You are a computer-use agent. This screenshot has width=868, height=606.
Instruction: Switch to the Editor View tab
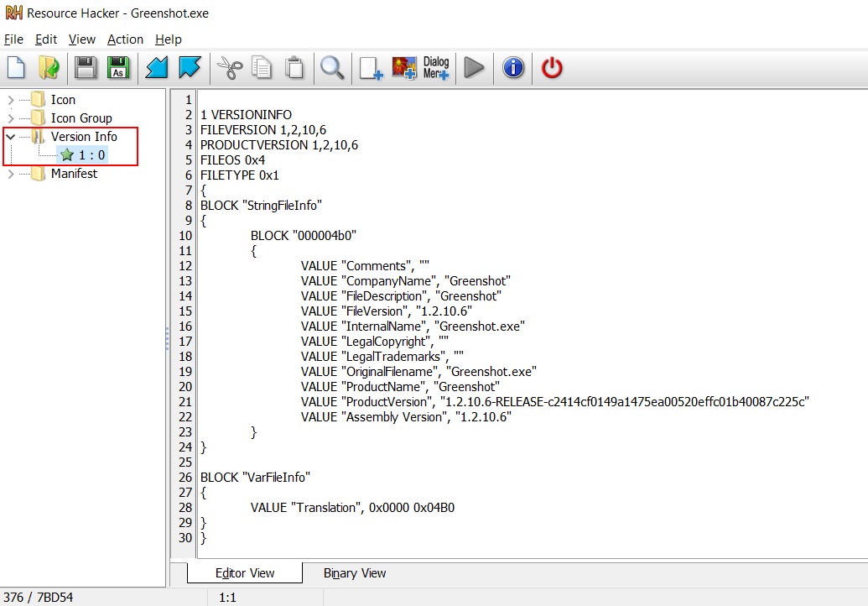(x=245, y=572)
